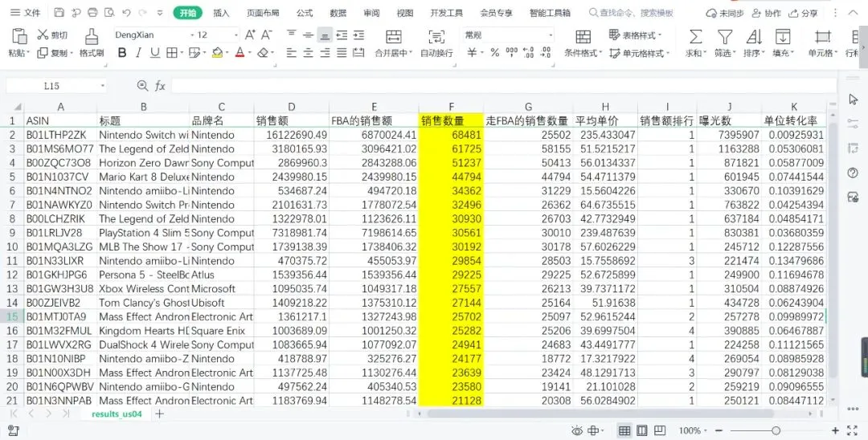Decrease decimal places
Screen dimensions: 868x440
(546, 52)
